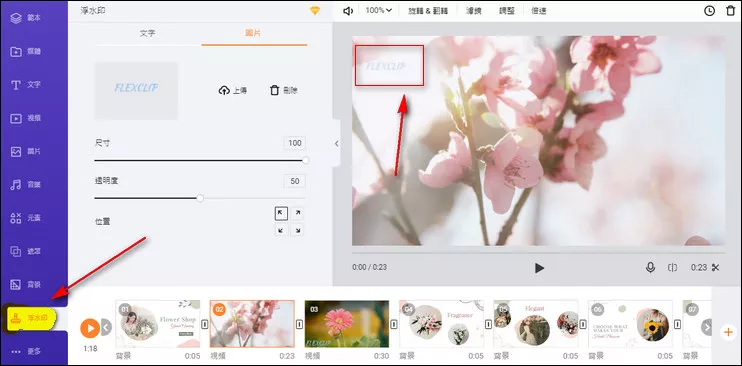Open the Video (視頻) sidebar section
Viewport: 742px width, 366px height.
(26, 118)
